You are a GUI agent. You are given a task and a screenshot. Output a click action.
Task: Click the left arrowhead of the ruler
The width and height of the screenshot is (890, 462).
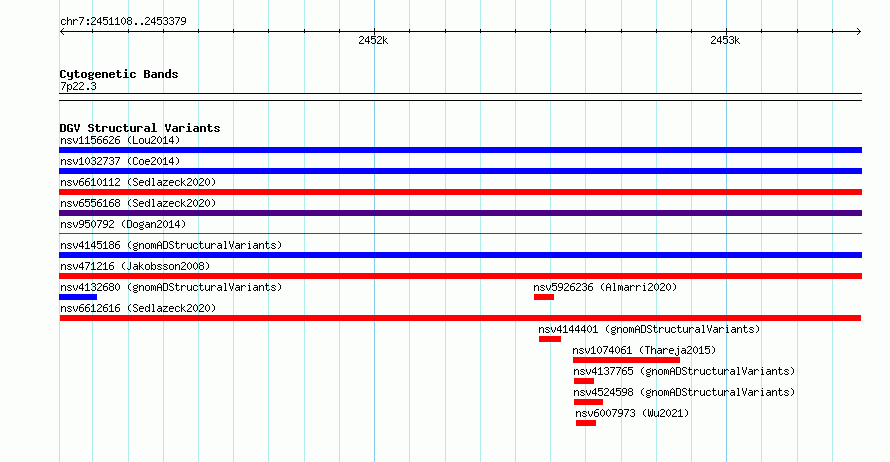point(62,32)
